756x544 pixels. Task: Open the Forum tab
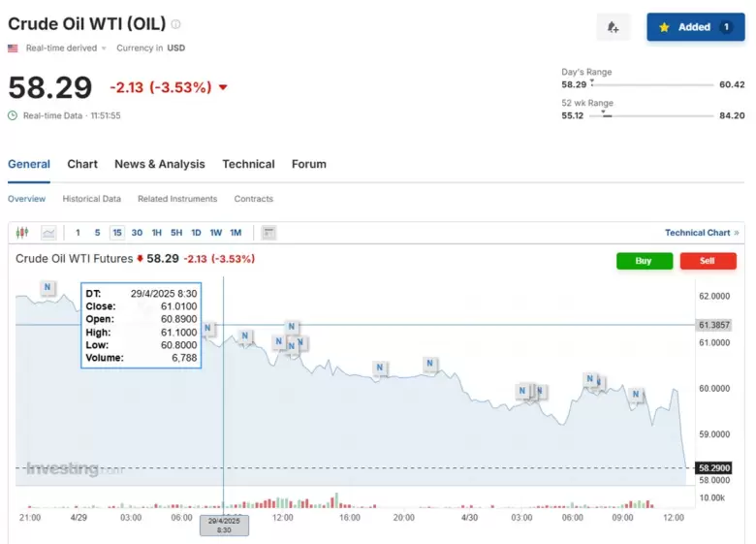tap(309, 164)
